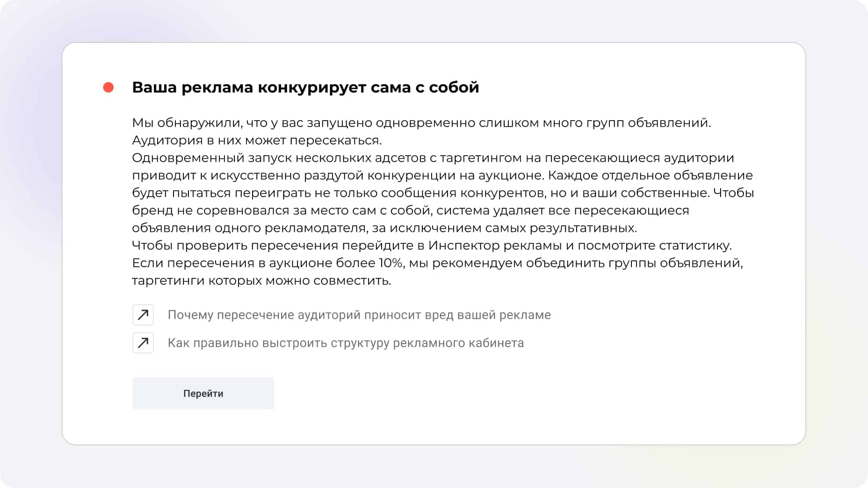Image resolution: width=868 pixels, height=488 pixels.
Task: Click the line starting 'будет пытаться переиграть'
Action: pyautogui.click(x=442, y=193)
